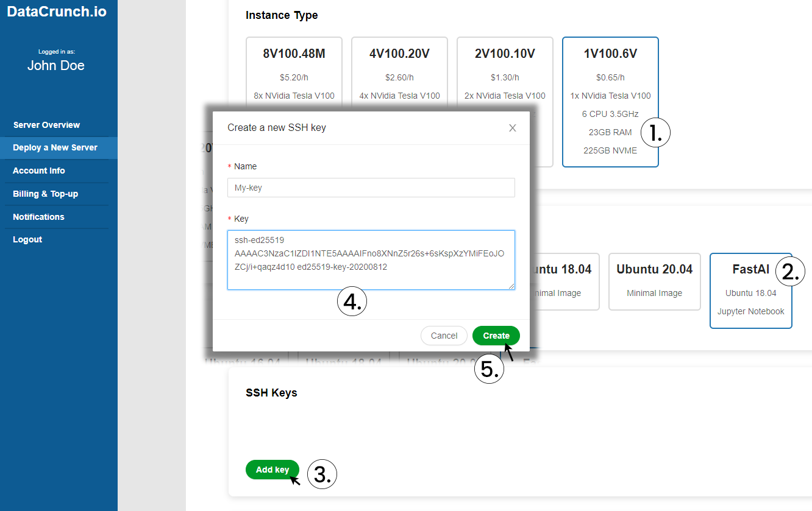Open Server Overview in the sidebar
The image size is (812, 511).
[x=46, y=125]
